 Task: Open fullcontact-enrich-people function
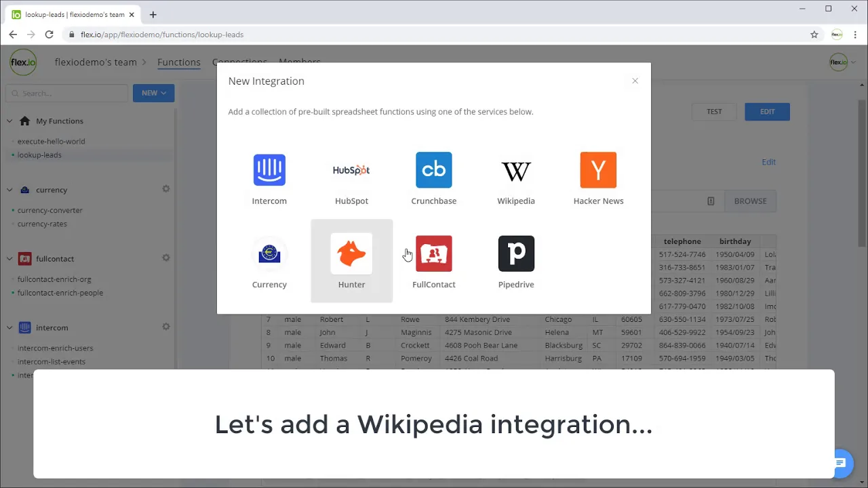(60, 293)
